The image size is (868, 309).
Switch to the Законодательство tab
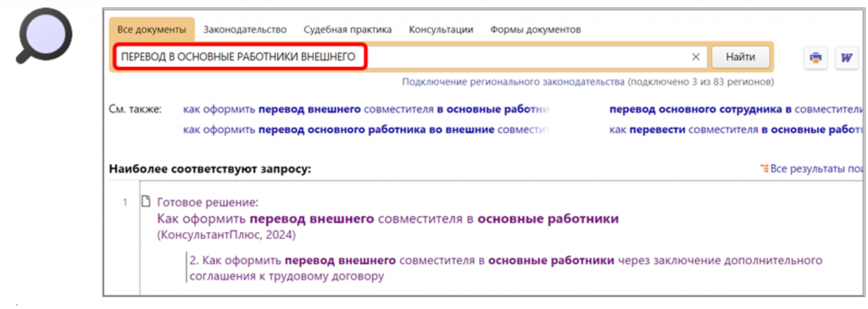pyautogui.click(x=245, y=30)
